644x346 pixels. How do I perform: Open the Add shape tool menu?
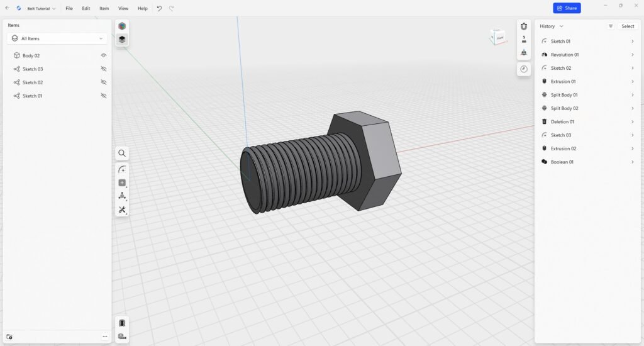122,183
